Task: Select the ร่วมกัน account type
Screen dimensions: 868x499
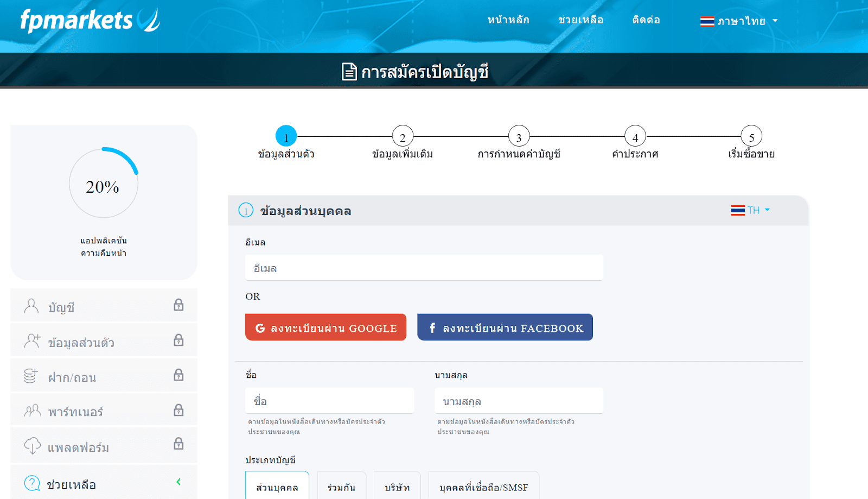Action: tap(341, 487)
